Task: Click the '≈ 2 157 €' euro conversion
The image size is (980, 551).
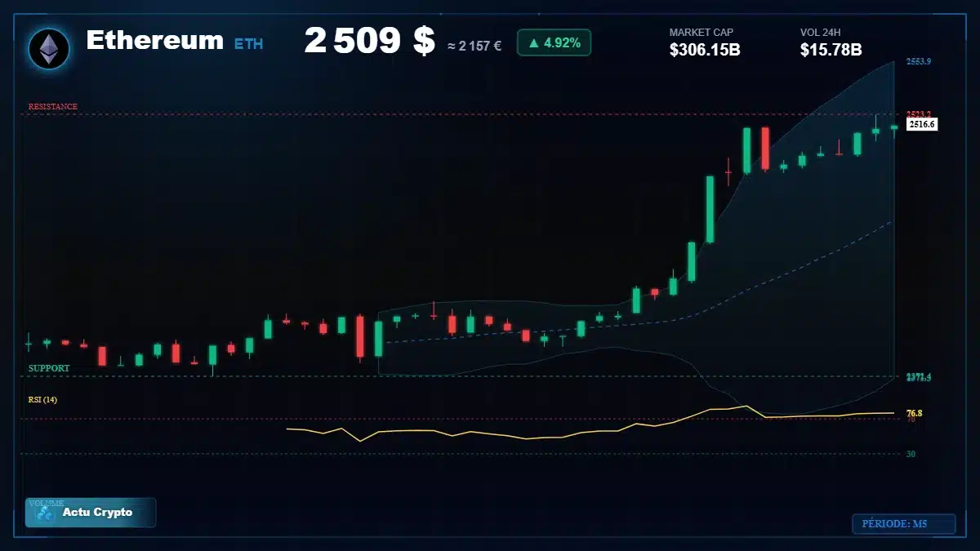Action: pyautogui.click(x=474, y=46)
